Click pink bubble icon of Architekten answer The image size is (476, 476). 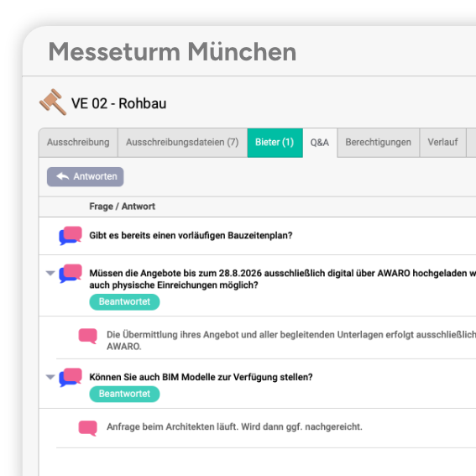[x=88, y=428]
